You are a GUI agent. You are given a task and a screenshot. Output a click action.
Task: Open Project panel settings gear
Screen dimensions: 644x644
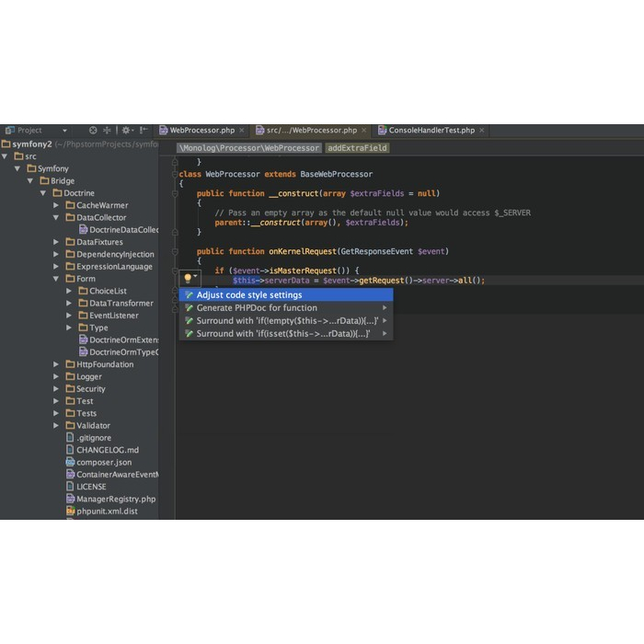coord(126,131)
